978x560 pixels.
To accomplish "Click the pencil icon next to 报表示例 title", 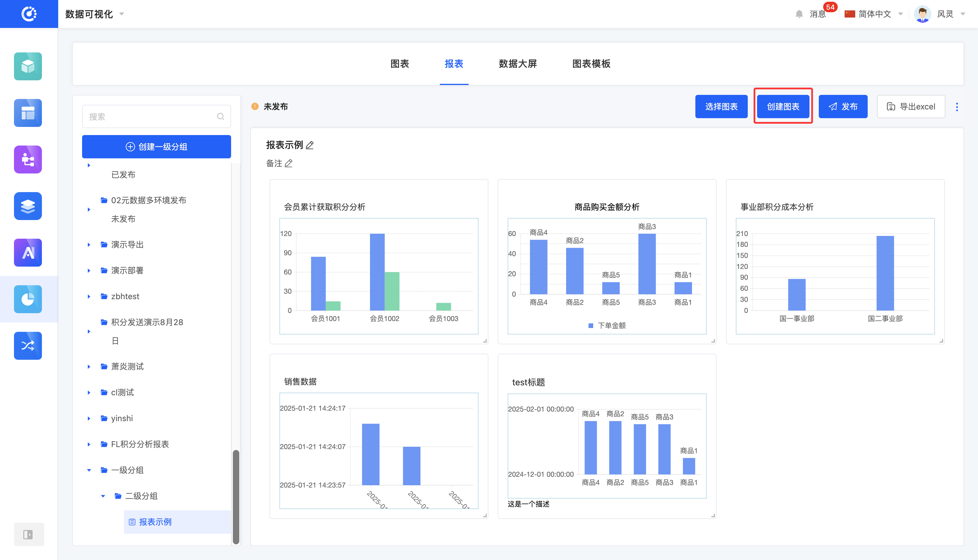I will 310,145.
